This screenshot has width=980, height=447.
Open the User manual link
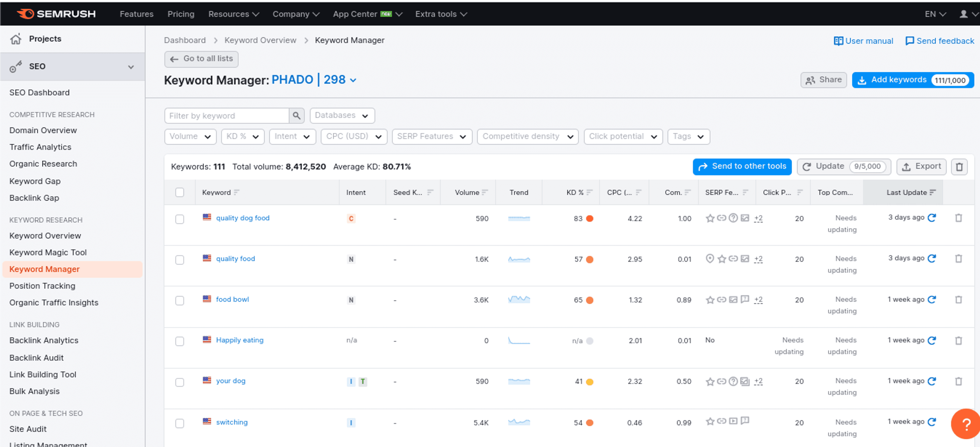[863, 41]
